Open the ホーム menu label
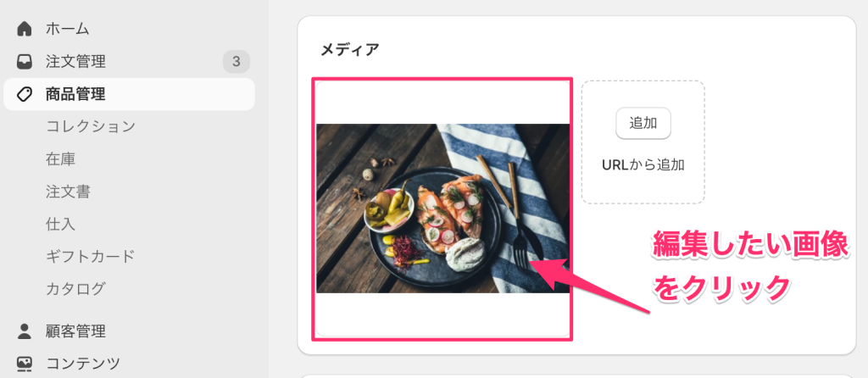 pyautogui.click(x=68, y=29)
